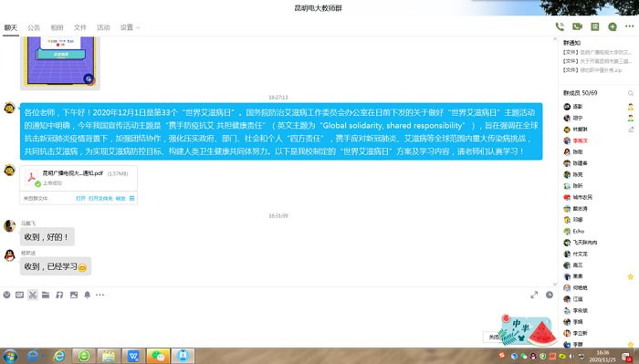Click 打开文件夹 link on the PDF file
The height and width of the screenshot is (364, 639).
click(x=100, y=199)
